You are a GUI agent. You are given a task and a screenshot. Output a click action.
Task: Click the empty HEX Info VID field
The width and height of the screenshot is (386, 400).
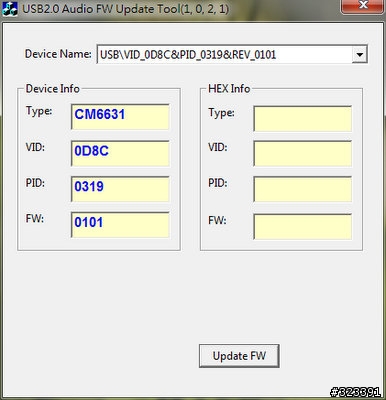pos(303,153)
